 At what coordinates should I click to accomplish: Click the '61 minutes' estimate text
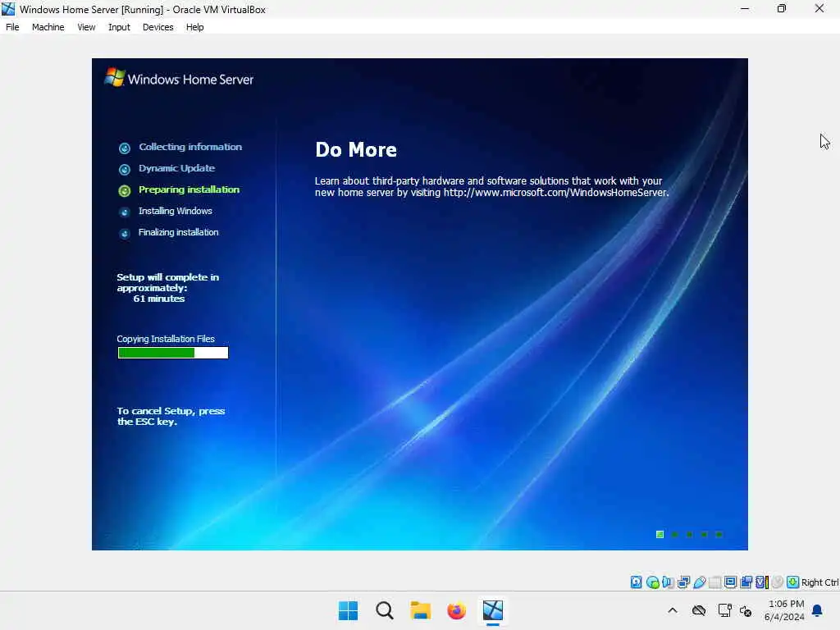pyautogui.click(x=159, y=299)
